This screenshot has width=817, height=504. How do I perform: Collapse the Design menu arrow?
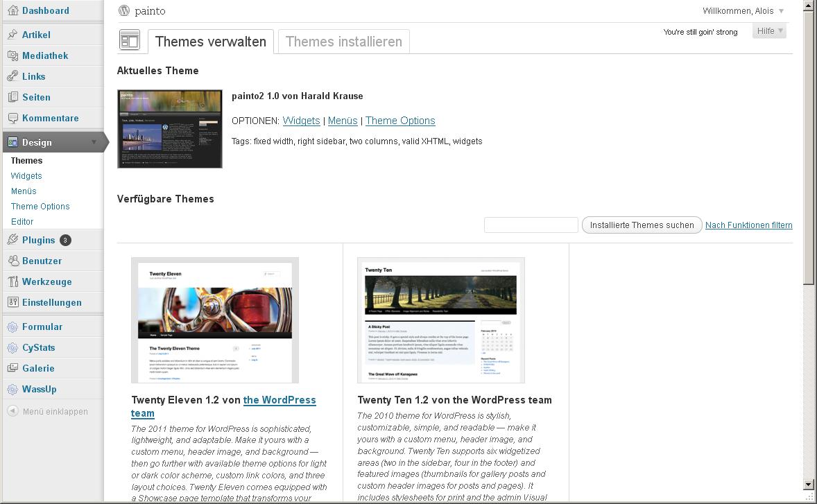click(x=94, y=142)
